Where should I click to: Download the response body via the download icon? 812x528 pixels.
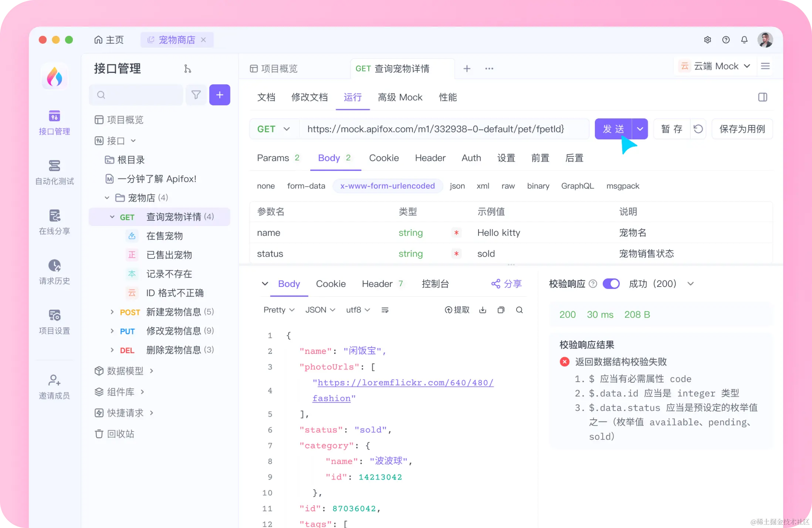pos(483,310)
